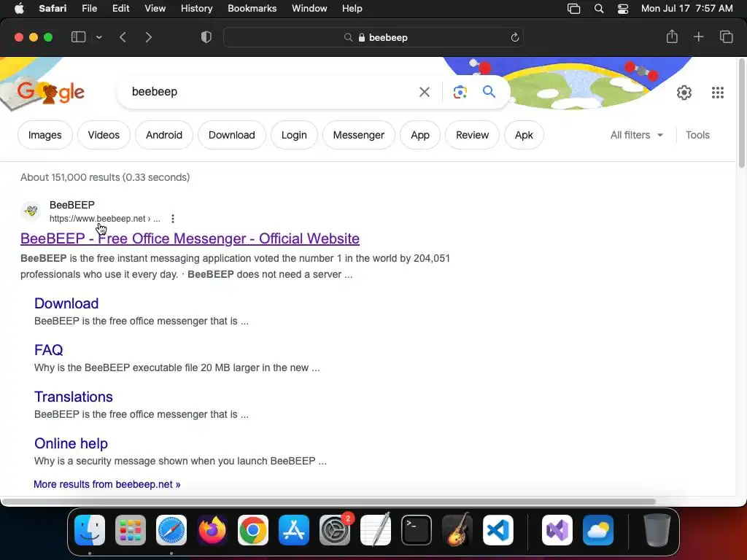Screen dimensions: 747x560
Task: Filter results by Images
Action: [x=44, y=135]
